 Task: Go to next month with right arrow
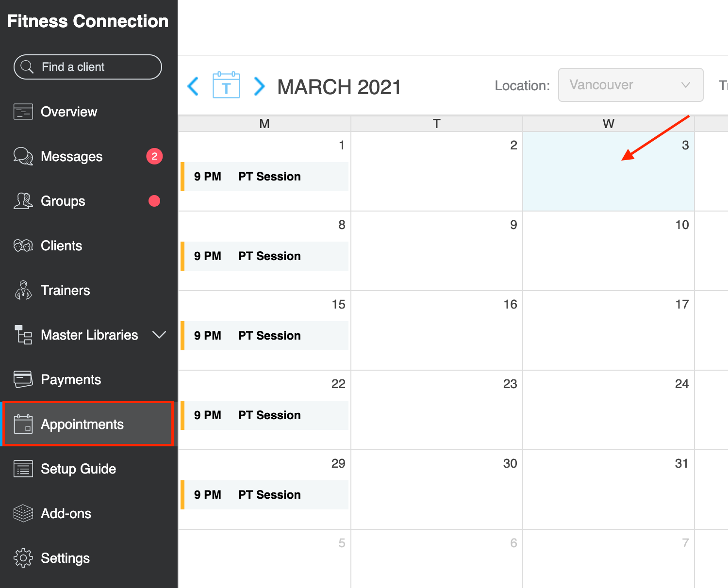click(260, 86)
